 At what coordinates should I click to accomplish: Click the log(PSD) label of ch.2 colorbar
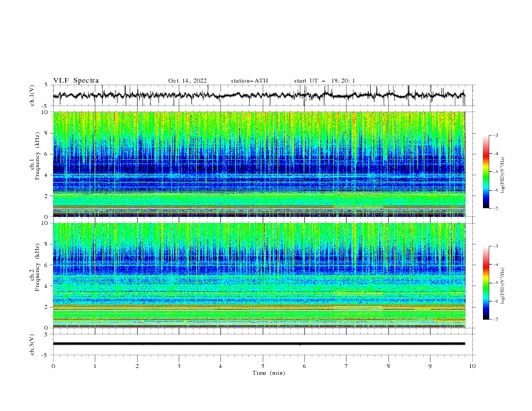coord(503,285)
